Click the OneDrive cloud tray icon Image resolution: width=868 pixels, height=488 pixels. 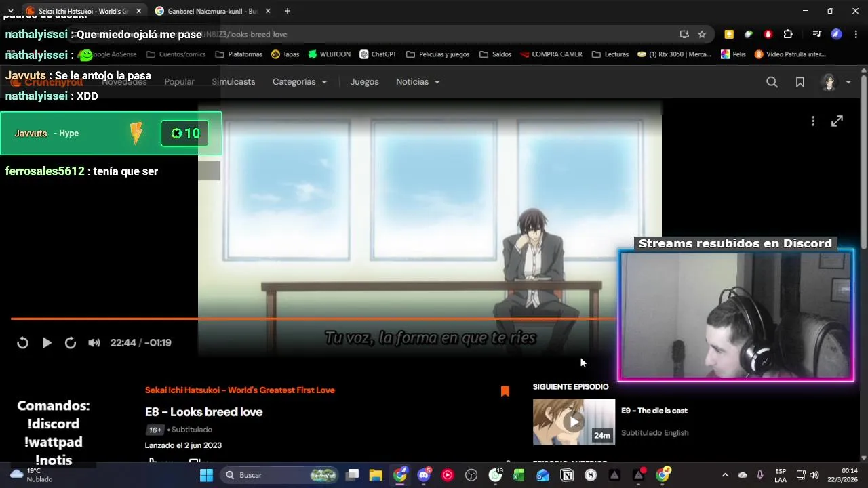tap(743, 475)
